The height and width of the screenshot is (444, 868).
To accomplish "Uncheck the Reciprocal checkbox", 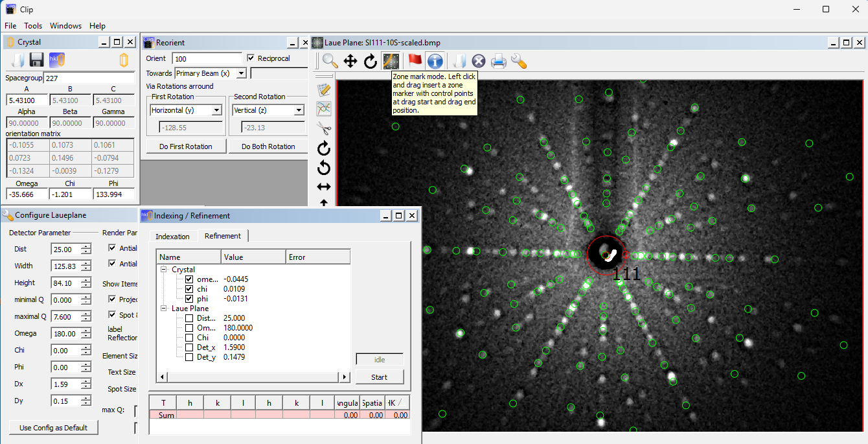I will (251, 58).
